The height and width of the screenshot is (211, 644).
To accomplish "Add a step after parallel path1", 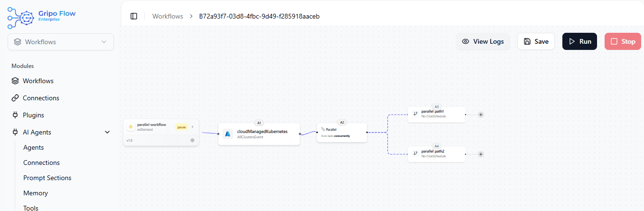I will tap(481, 115).
